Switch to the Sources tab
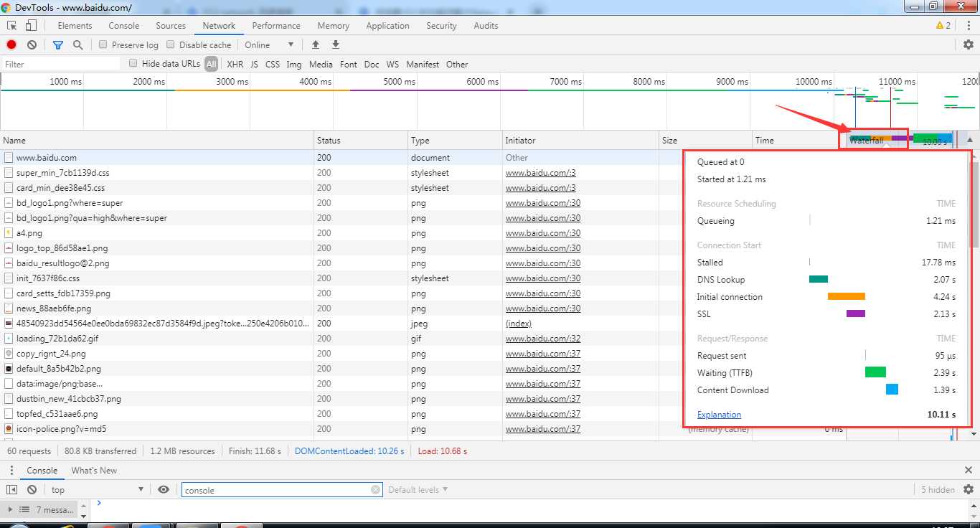Image resolution: width=980 pixels, height=528 pixels. 171,25
